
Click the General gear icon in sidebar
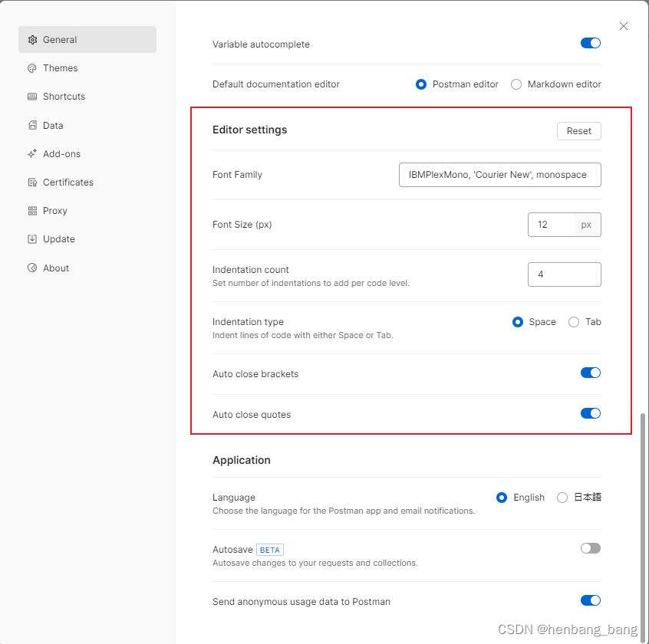click(32, 40)
